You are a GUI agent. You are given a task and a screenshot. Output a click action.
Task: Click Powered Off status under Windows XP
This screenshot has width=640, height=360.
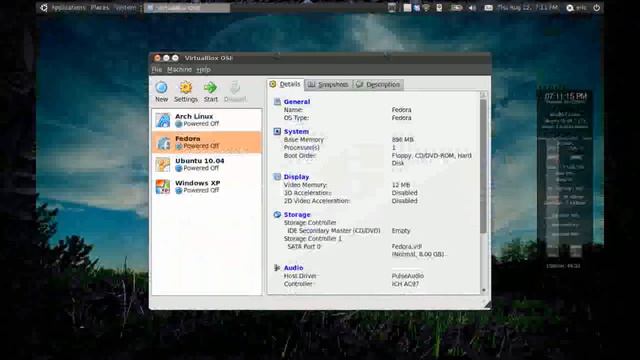point(198,190)
